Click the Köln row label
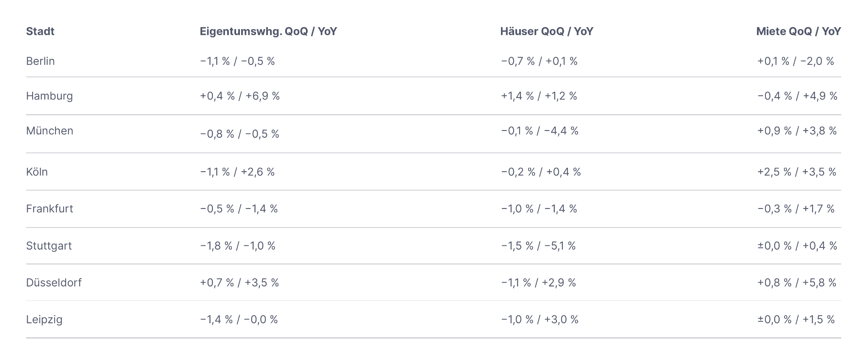 (x=37, y=172)
